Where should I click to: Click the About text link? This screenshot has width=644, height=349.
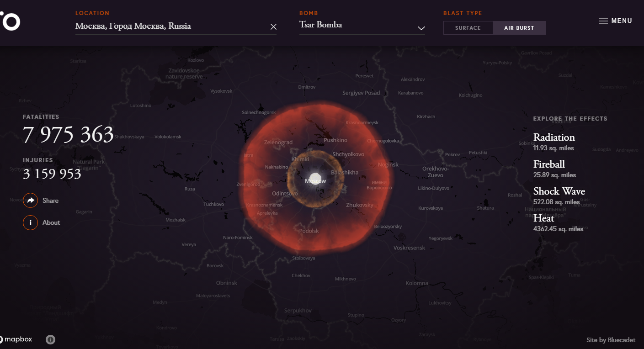point(51,222)
